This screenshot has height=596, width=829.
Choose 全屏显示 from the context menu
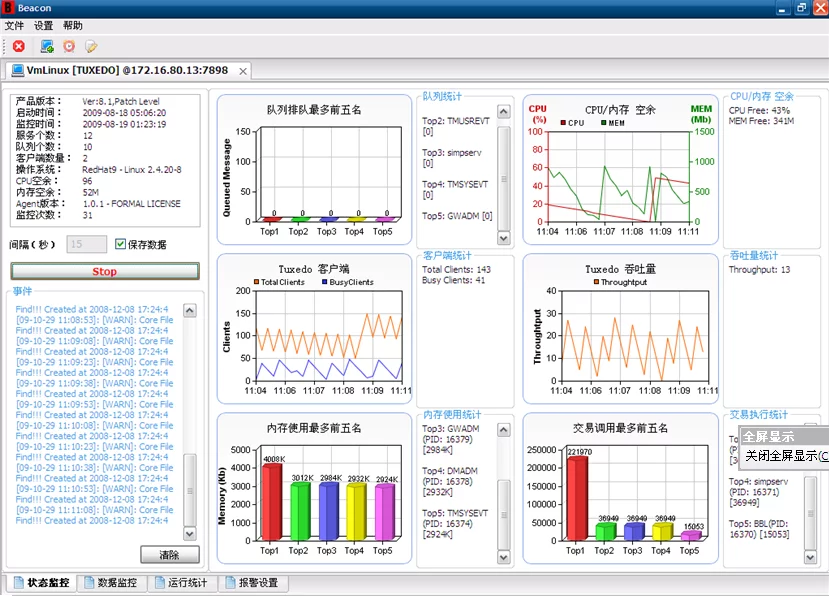[784, 437]
